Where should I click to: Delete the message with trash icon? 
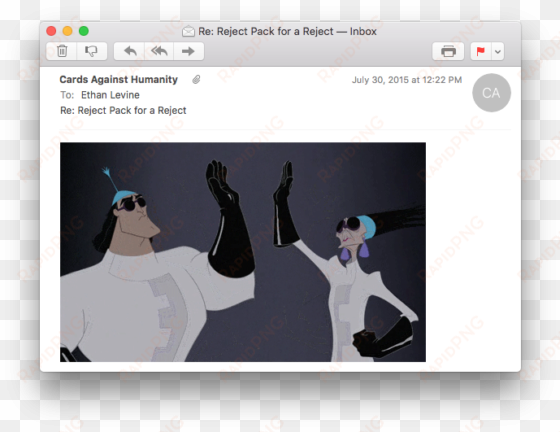point(61,51)
